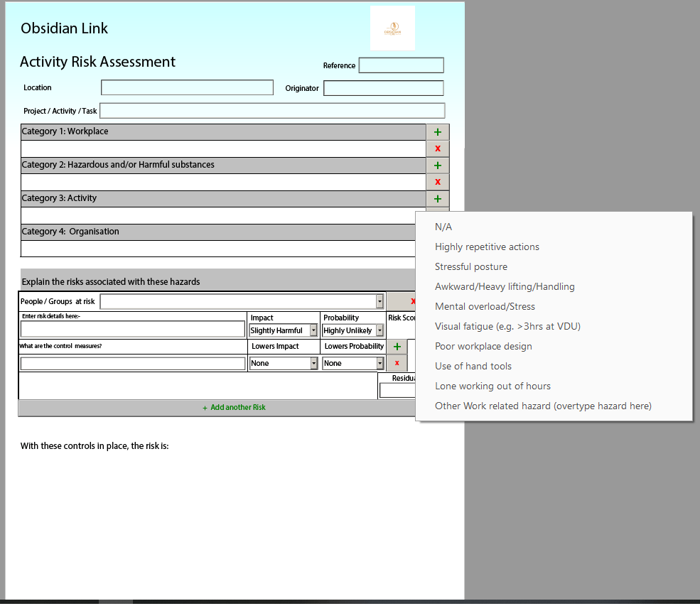Select 'Stressful posture' from the hazard menu
This screenshot has width=700, height=606.
(471, 267)
